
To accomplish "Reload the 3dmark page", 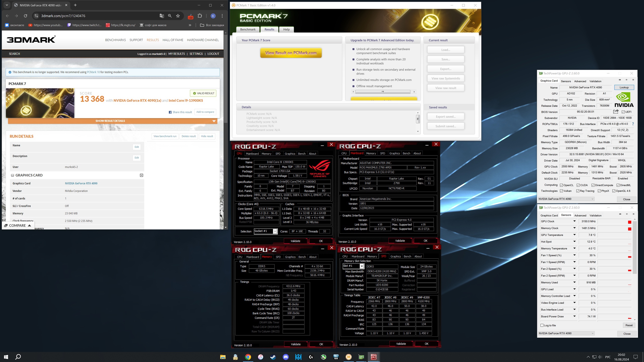I will pos(25,16).
